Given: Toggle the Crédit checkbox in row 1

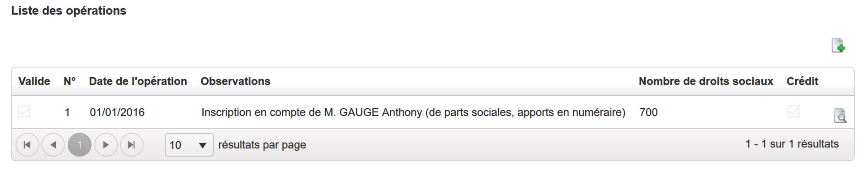Looking at the screenshot, I should tap(793, 111).
